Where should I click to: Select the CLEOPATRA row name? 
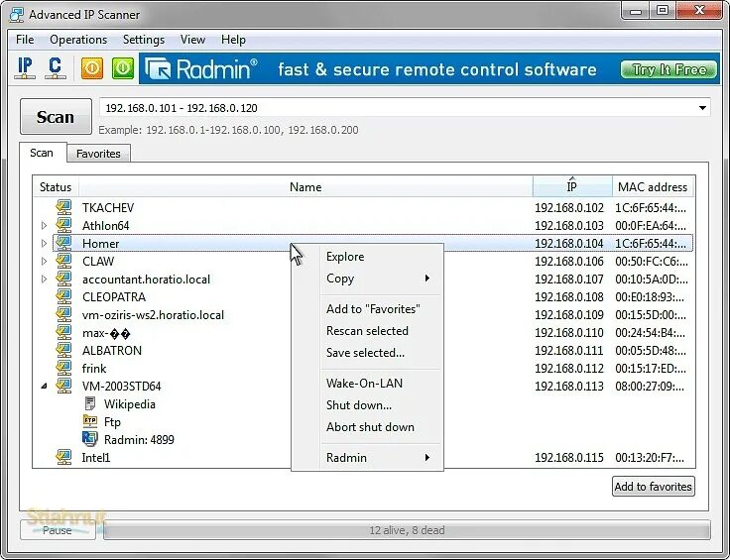(x=114, y=296)
